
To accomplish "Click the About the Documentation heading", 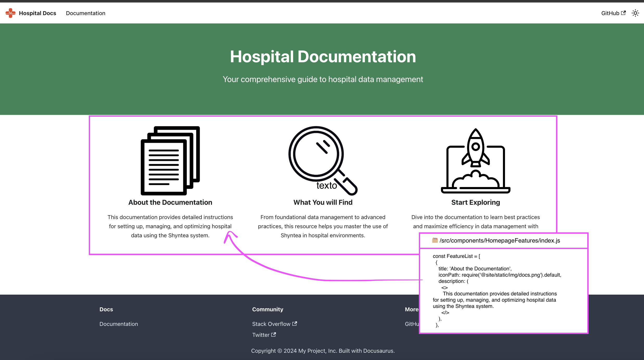I will click(x=170, y=202).
